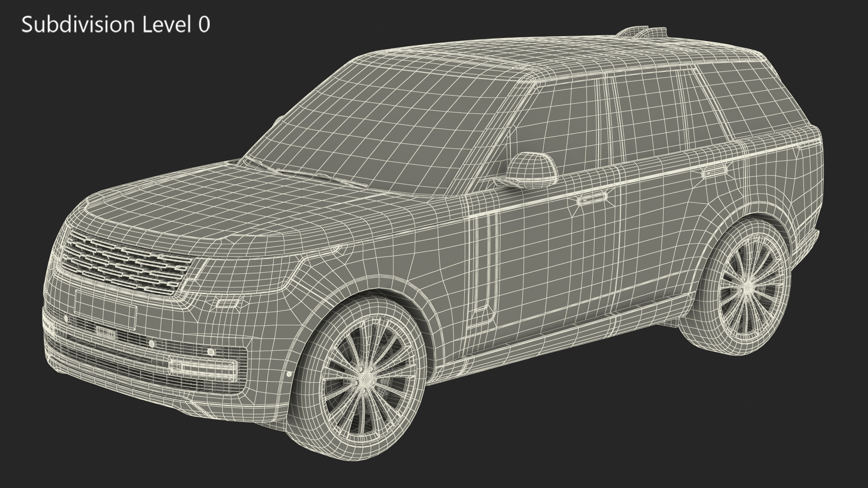
Task: Click the Subdivision Level 0 label
Action: point(116,24)
